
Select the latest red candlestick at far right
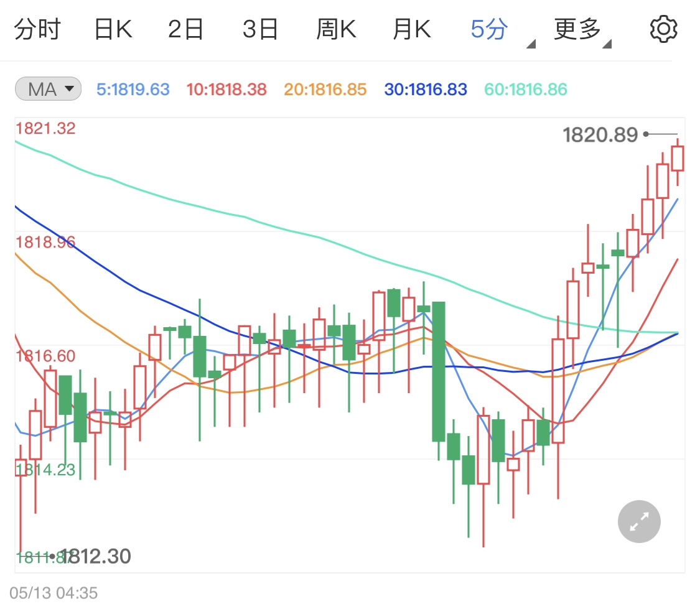pyautogui.click(x=678, y=158)
